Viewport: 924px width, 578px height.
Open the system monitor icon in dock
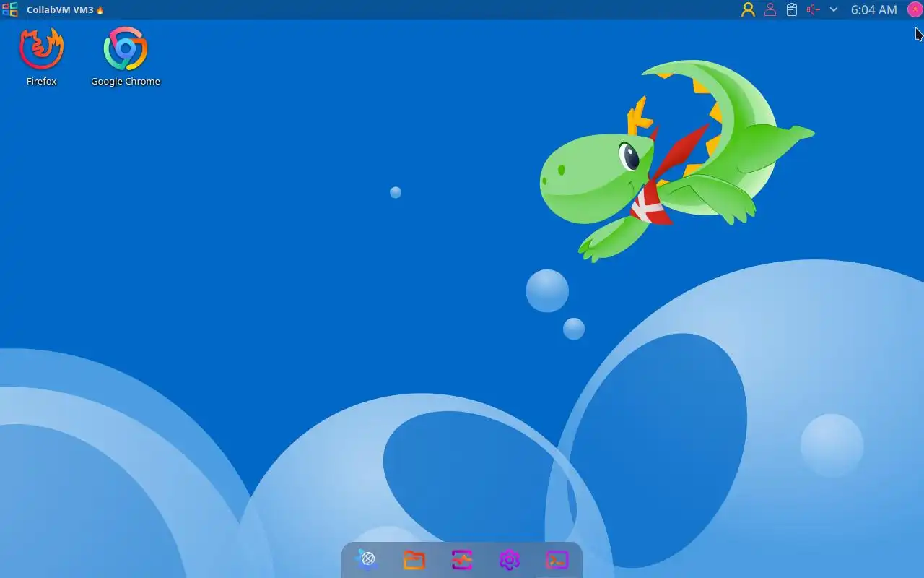[462, 560]
